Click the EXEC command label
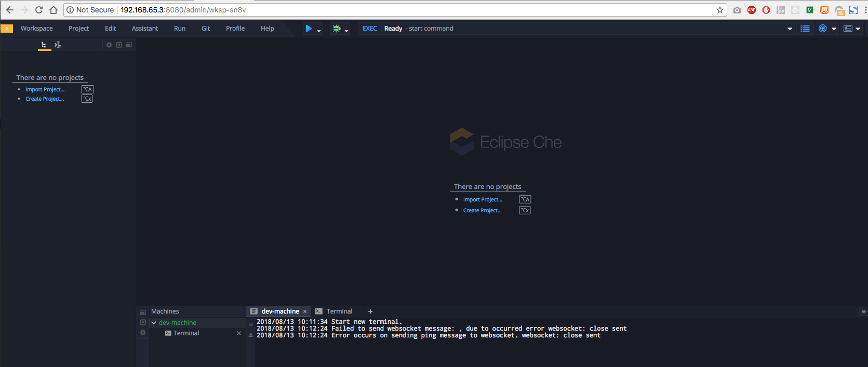Viewport: 868px width, 367px height. click(x=370, y=29)
